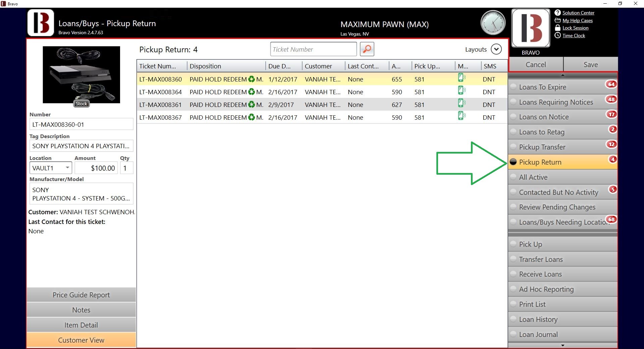The height and width of the screenshot is (349, 644).
Task: Click the recycle icon in LT-MAX008360 row
Action: click(x=252, y=79)
